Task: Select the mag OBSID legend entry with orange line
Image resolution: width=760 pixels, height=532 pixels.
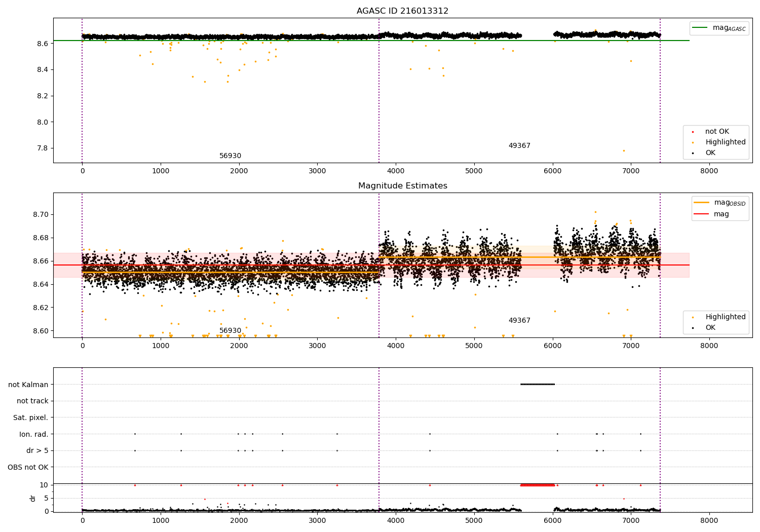Action: 720,203
